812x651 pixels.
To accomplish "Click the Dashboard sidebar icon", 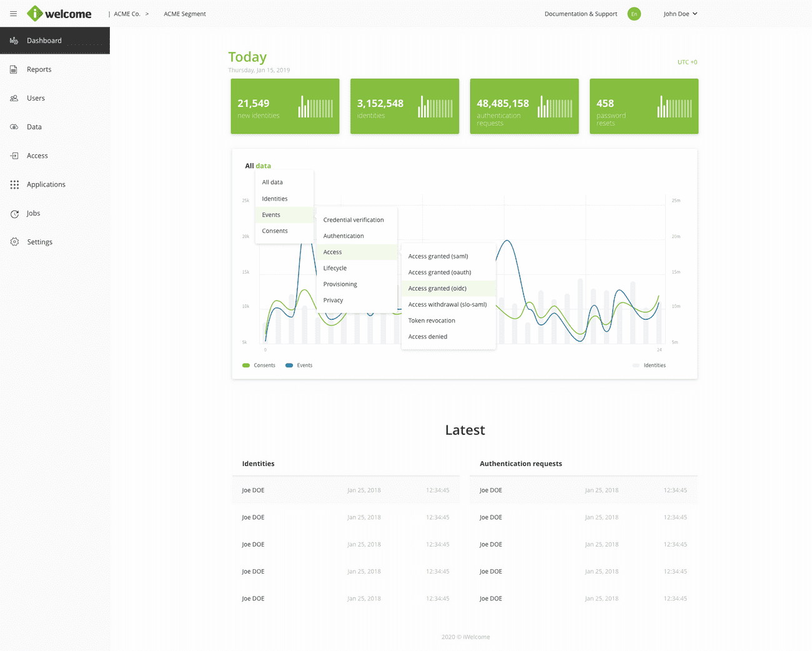I will pyautogui.click(x=14, y=41).
